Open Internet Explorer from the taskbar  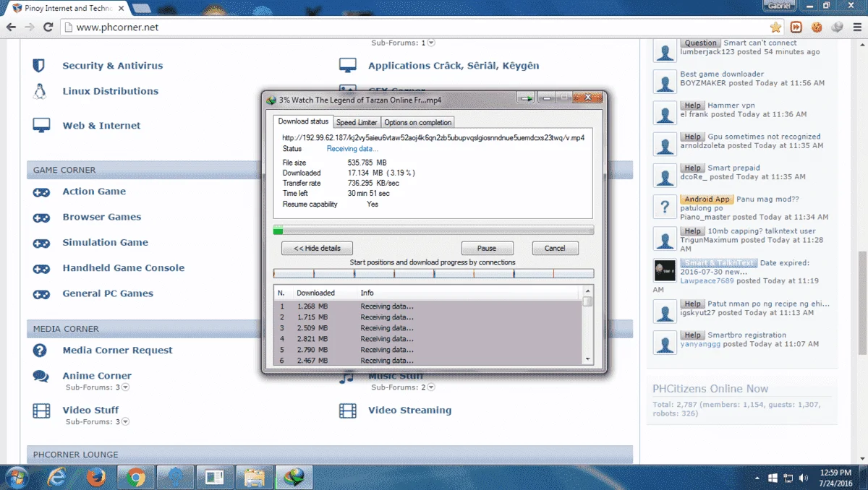(x=57, y=477)
